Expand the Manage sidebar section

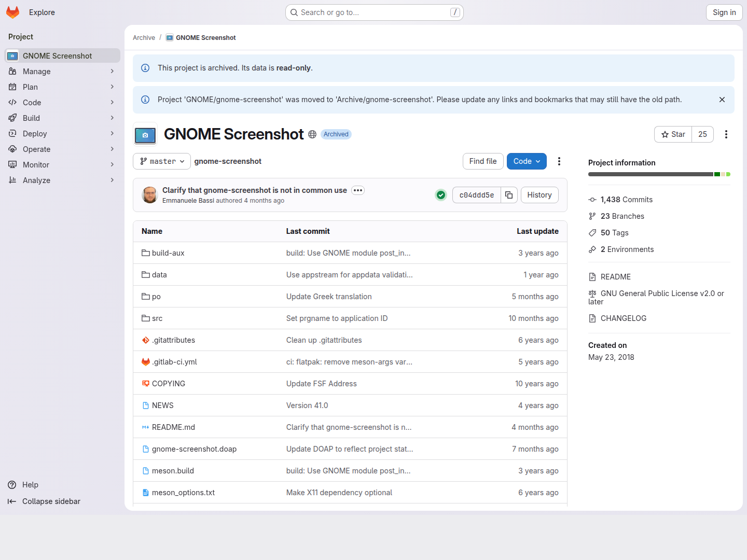pyautogui.click(x=62, y=72)
